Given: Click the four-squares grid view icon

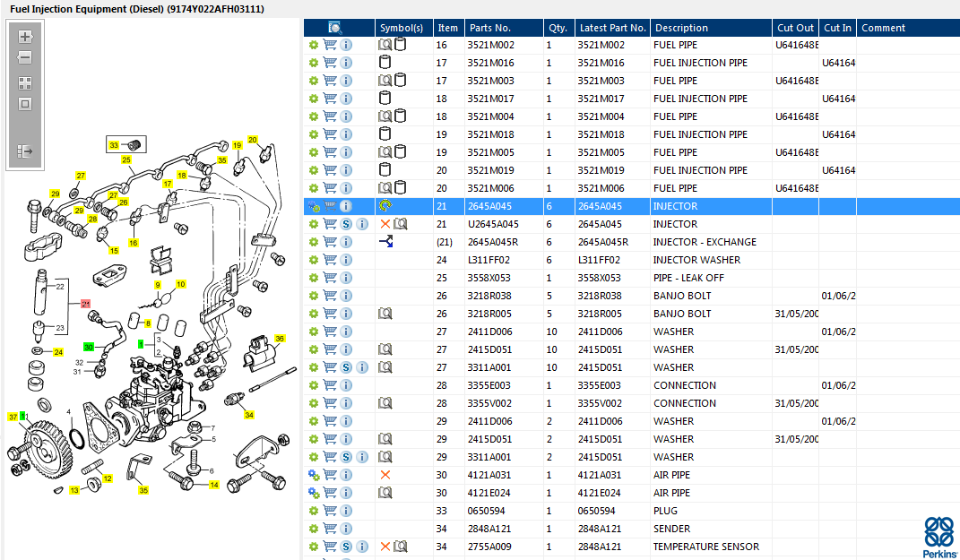Looking at the screenshot, I should [25, 83].
